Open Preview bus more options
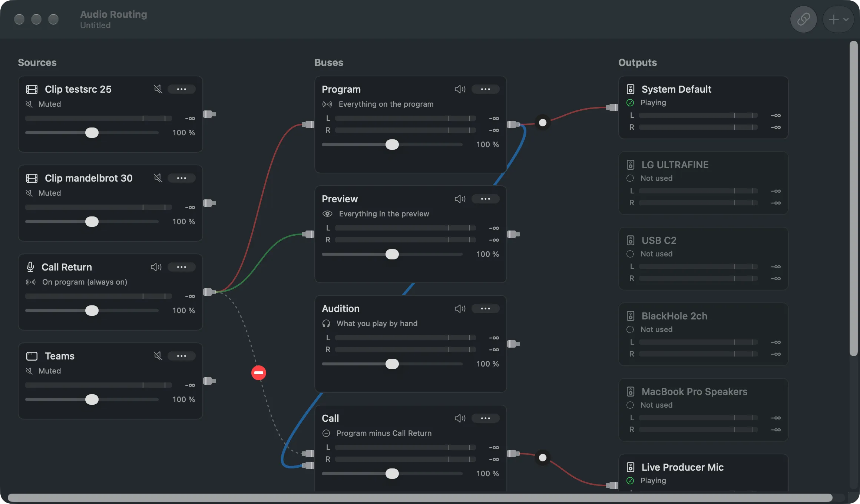The width and height of the screenshot is (860, 504). pos(486,199)
